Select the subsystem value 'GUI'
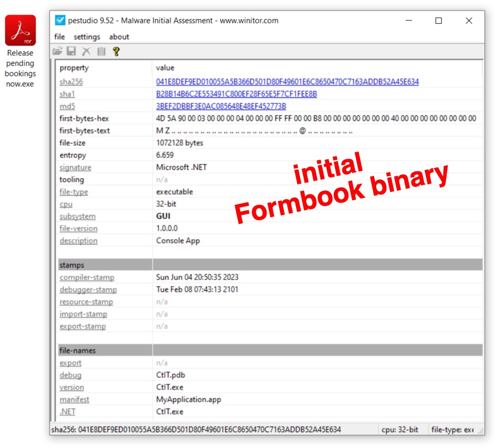Image resolution: width=496 pixels, height=448 pixels. pos(163,216)
